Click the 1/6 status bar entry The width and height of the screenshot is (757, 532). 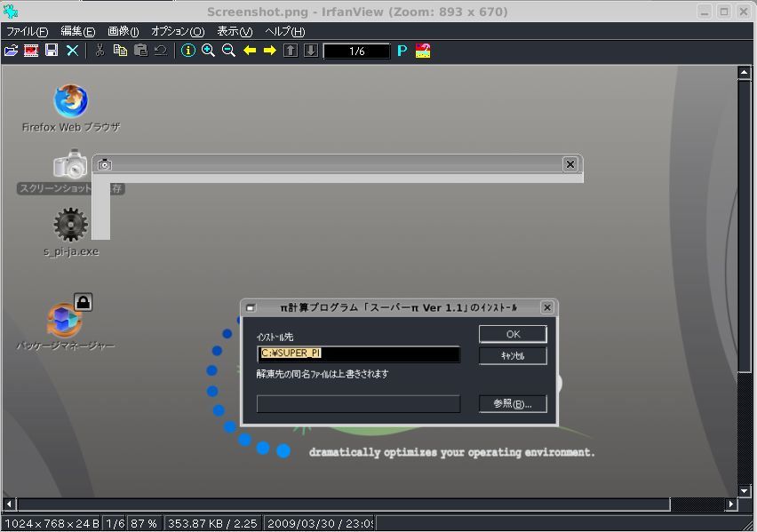pyautogui.click(x=115, y=524)
